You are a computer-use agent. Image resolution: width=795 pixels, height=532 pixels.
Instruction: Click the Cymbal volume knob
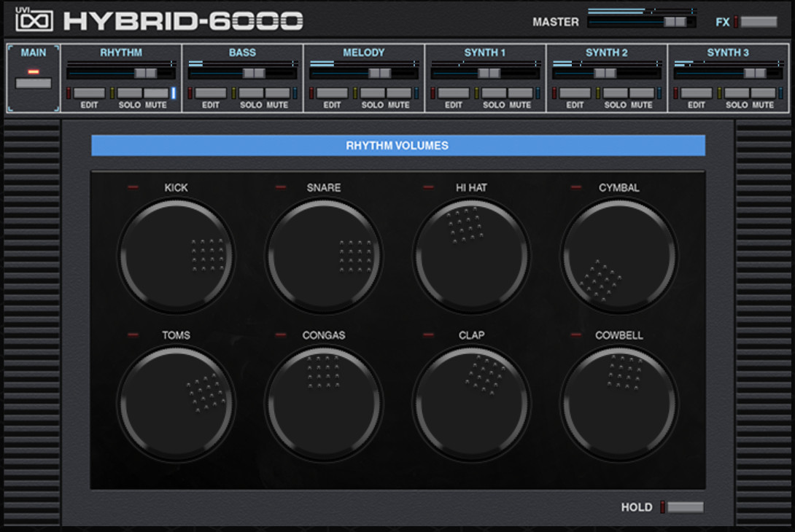[x=619, y=256]
